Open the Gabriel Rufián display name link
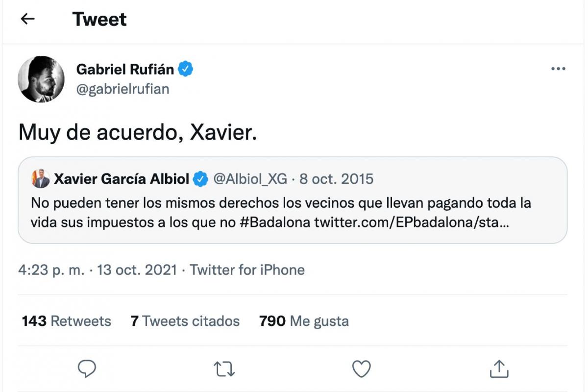Viewport: 588px width, 392px height. pyautogui.click(x=125, y=70)
